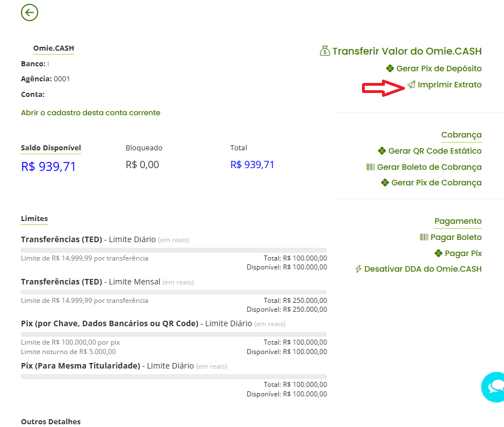Click the Pagamento section heading

tap(458, 221)
